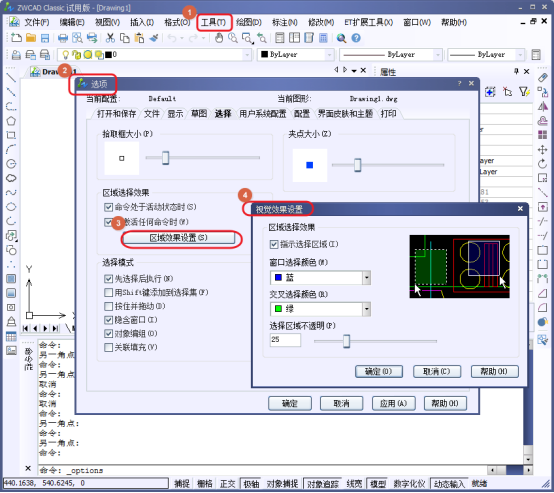Click the blue Help question-mark icon
The height and width of the screenshot is (493, 554).
click(x=356, y=38)
